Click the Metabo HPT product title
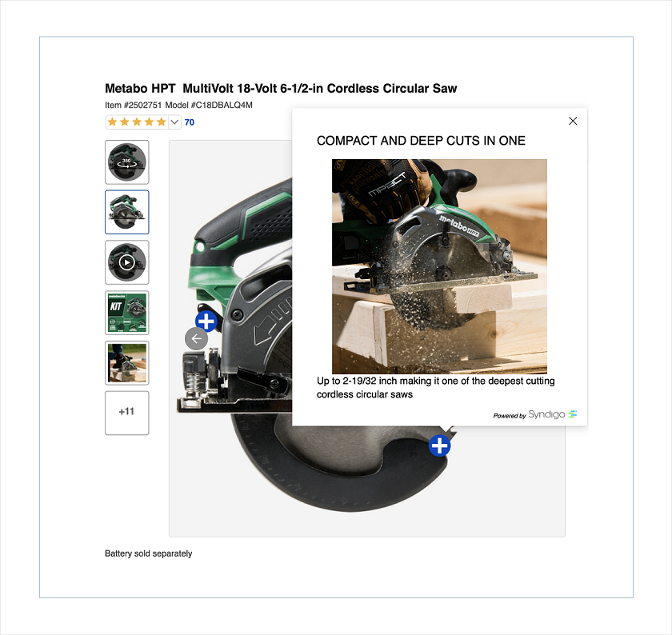The width and height of the screenshot is (672, 635). click(281, 88)
